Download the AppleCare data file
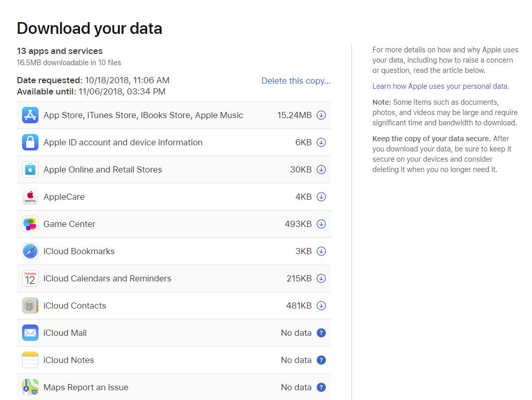 (x=321, y=197)
